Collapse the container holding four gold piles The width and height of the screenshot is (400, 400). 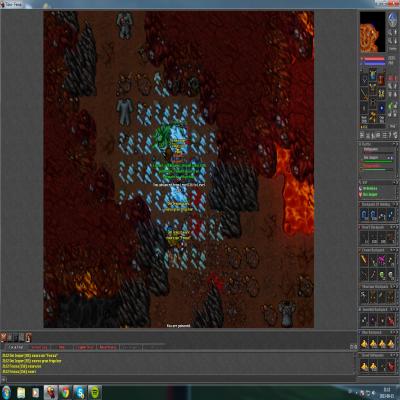(394, 332)
